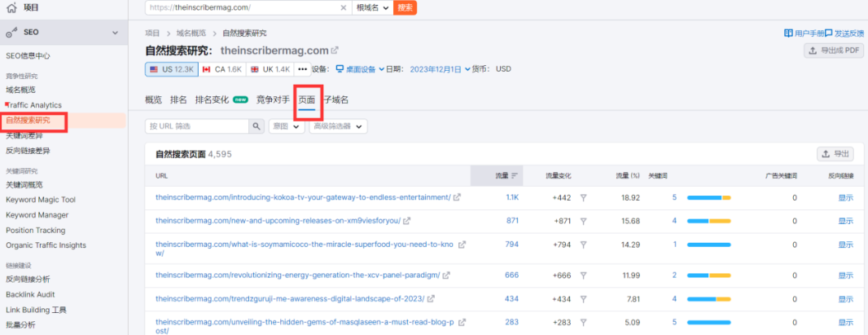The image size is (868, 335).
Task: Click the SEO key icon in sidebar
Action: (x=11, y=33)
